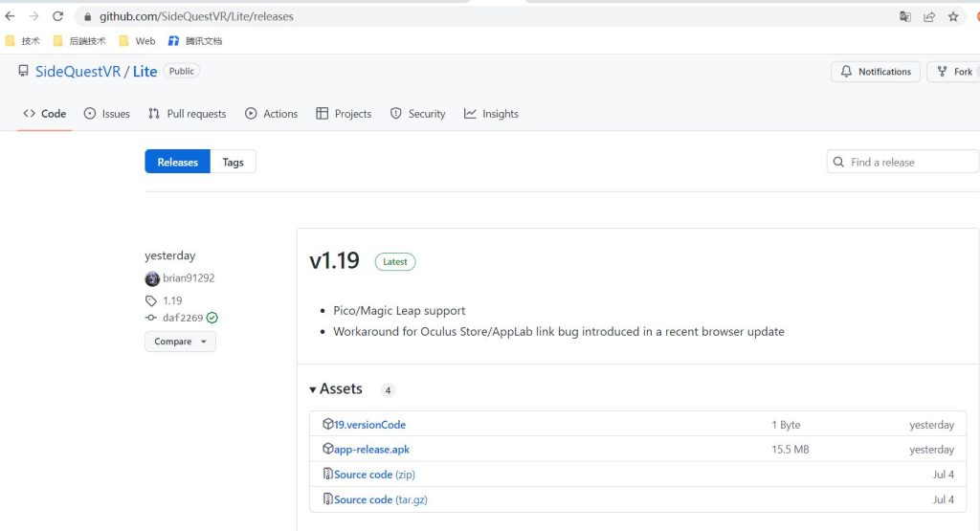Click the bell icon in Notifications
This screenshot has width=980, height=531.
(846, 71)
